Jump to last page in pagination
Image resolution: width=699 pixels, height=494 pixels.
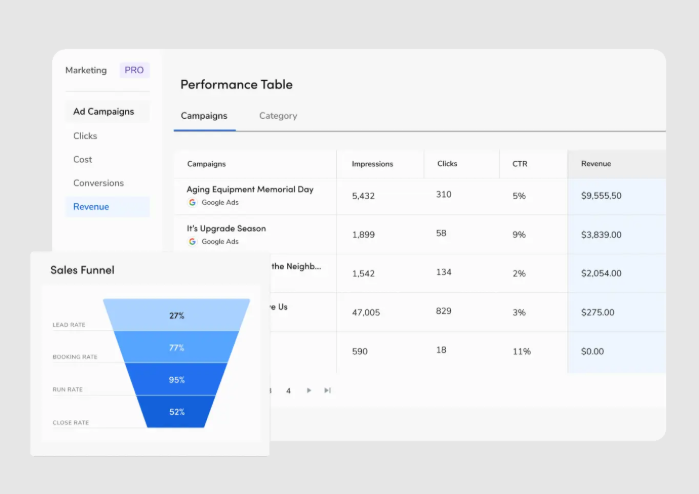click(327, 390)
